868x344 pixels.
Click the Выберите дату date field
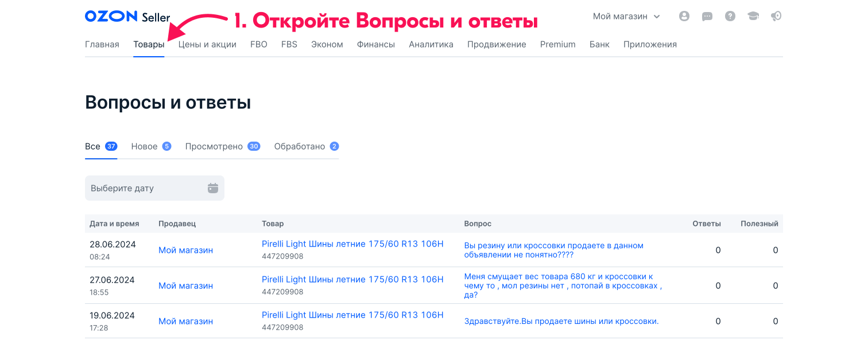coord(154,188)
